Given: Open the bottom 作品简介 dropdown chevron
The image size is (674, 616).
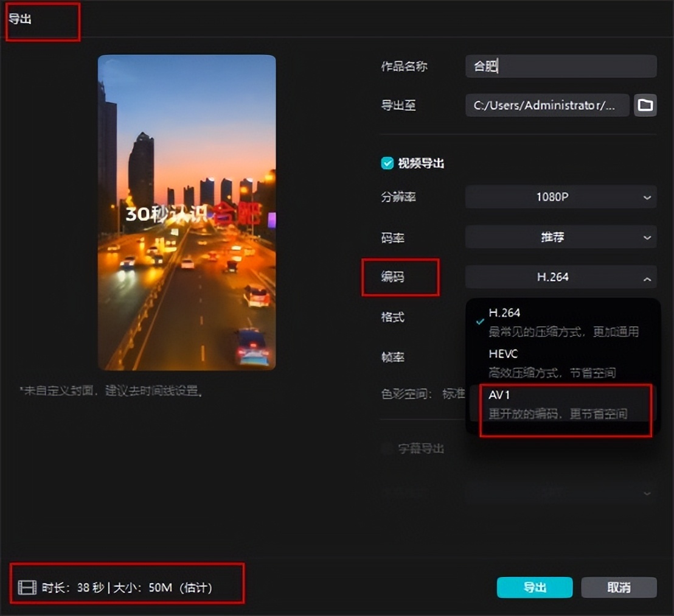Looking at the screenshot, I should (x=647, y=493).
